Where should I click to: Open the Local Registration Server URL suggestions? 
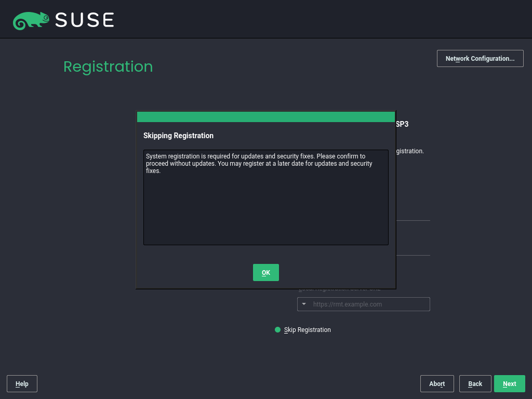click(303, 304)
